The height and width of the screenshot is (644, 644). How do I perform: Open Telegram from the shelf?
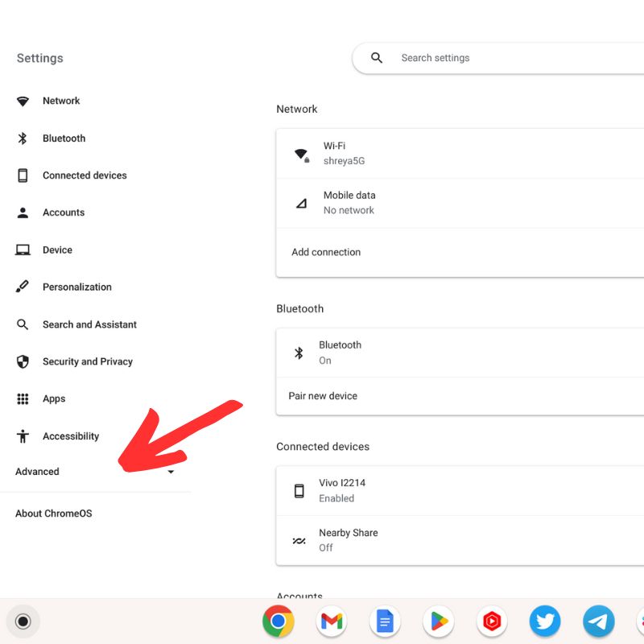598,621
